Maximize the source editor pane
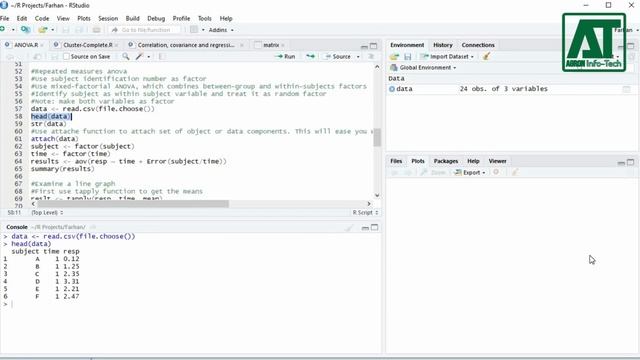 pos(373,46)
